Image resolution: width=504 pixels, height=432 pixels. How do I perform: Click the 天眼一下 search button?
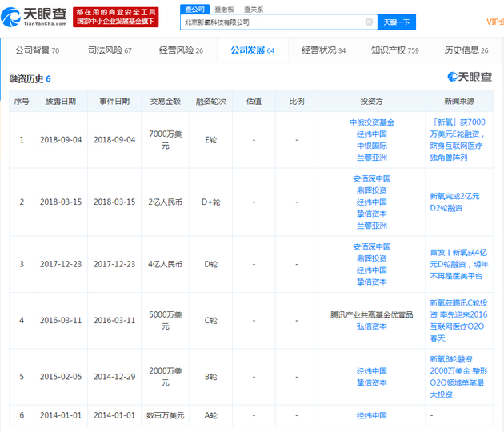click(396, 22)
